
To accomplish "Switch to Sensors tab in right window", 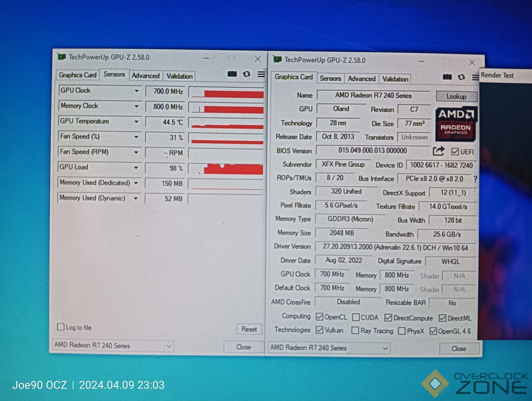I will click(330, 79).
